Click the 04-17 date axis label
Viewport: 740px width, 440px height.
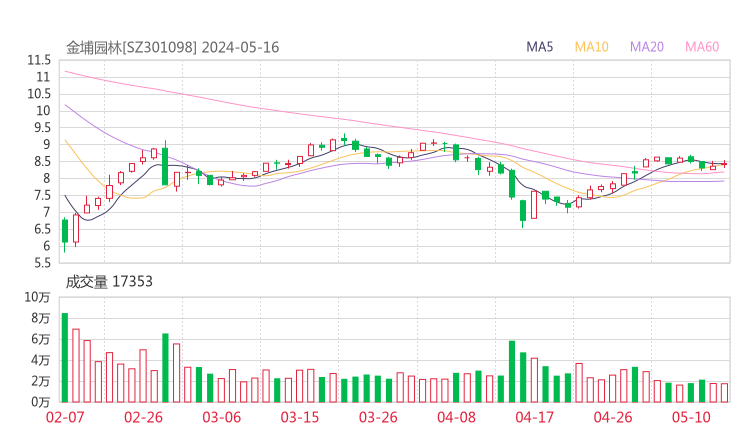(x=534, y=417)
